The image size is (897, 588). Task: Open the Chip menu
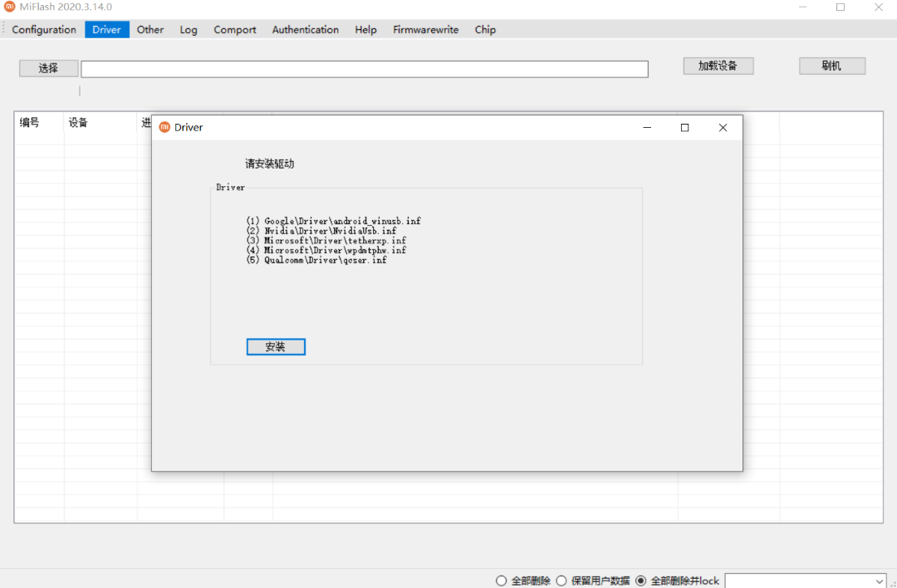485,29
